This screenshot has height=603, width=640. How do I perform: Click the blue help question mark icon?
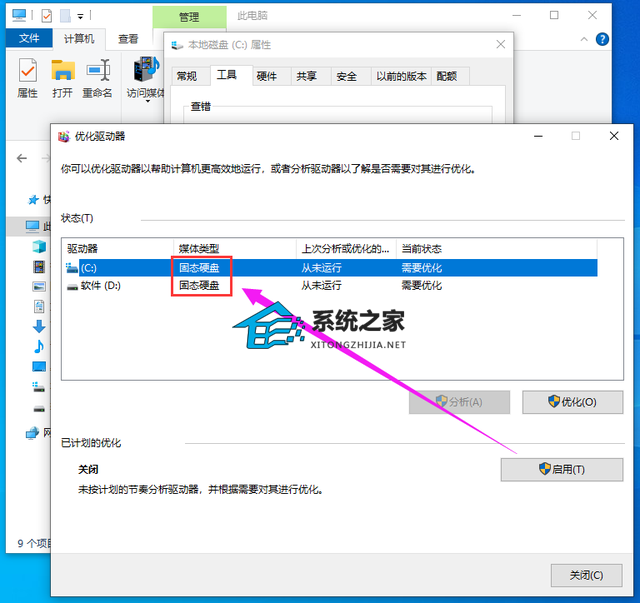(602, 39)
